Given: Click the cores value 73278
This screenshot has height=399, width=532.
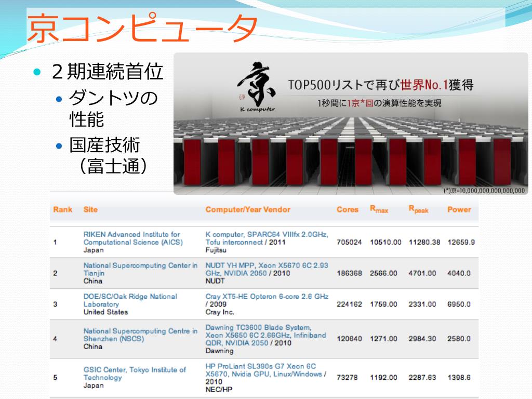Looking at the screenshot, I should [347, 378].
